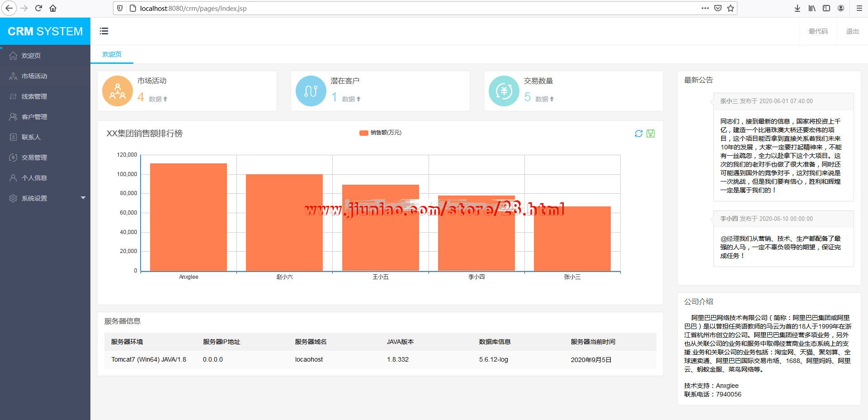868x420 pixels.
Task: Save the chart as image icon
Action: [651, 134]
